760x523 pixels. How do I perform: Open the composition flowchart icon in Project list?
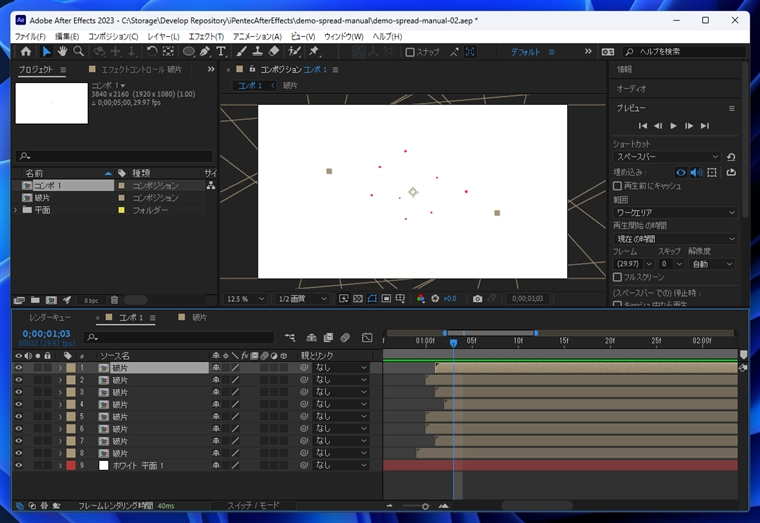[211, 185]
